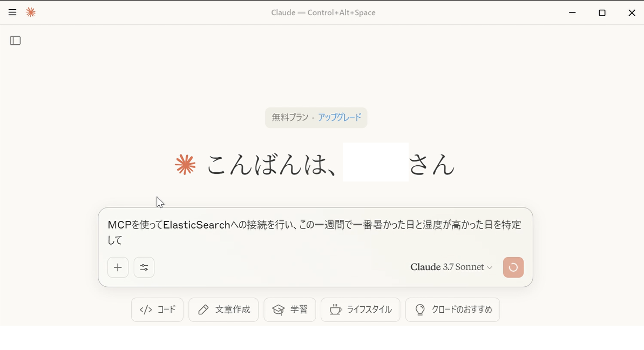Image resolution: width=644 pixels, height=350 pixels.
Task: Click the 無料プラン plan badge
Action: (x=290, y=118)
